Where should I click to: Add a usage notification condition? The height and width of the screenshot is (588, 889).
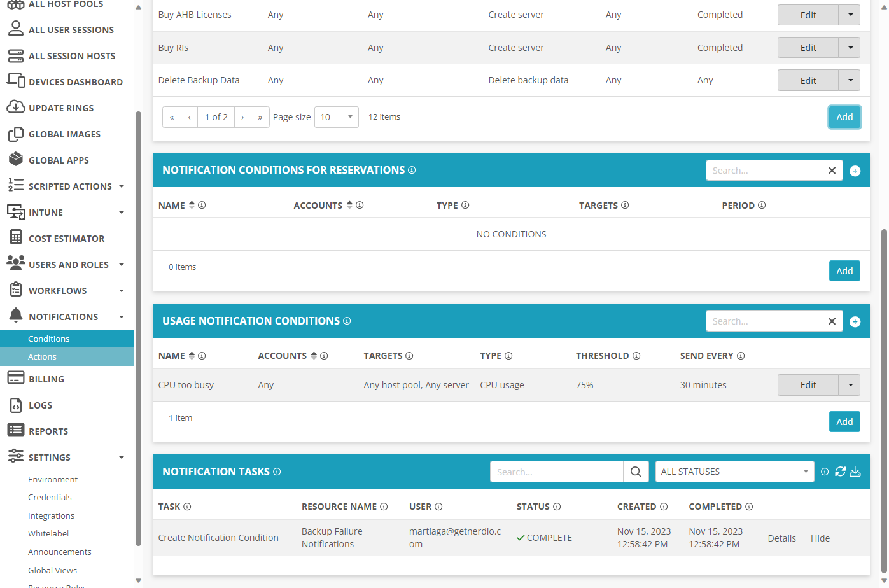tap(844, 422)
